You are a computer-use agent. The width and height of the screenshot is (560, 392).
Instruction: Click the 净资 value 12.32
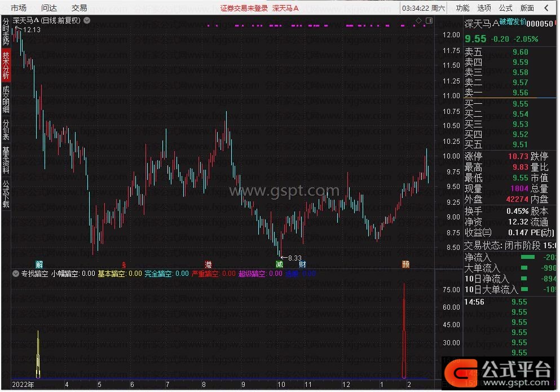coord(518,222)
